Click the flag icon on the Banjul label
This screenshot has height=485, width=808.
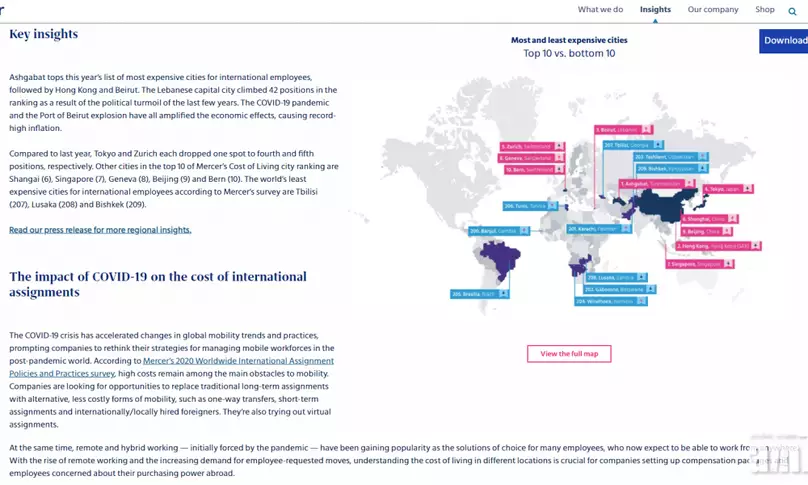pos(524,230)
